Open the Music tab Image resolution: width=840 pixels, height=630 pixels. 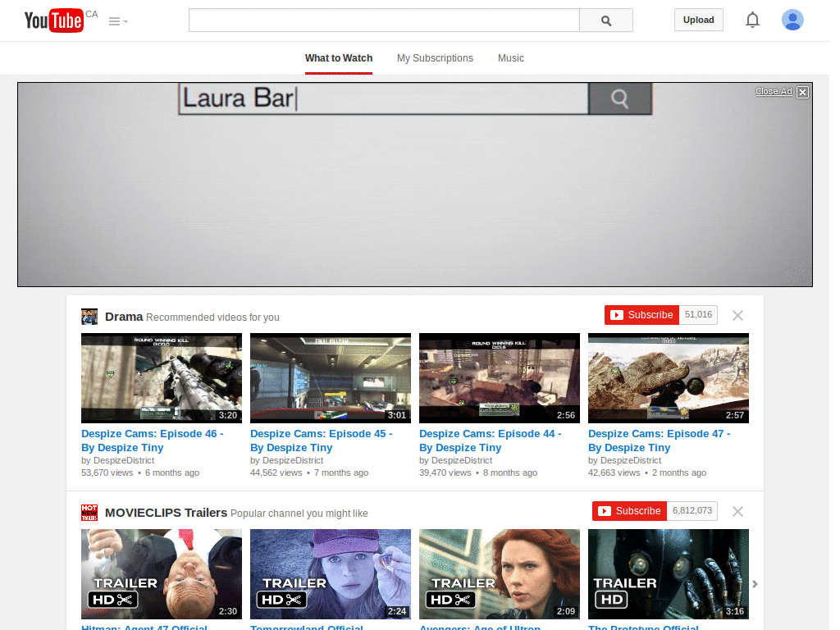(x=510, y=58)
